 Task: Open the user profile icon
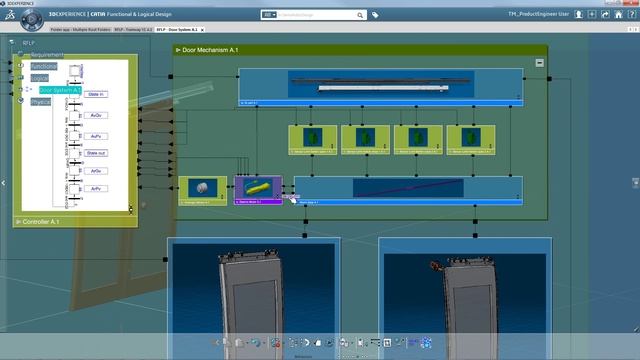coord(578,14)
